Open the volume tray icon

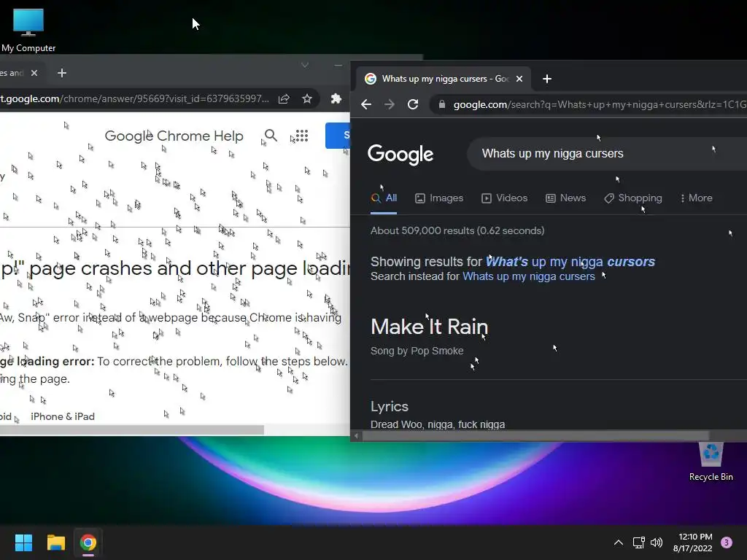click(657, 542)
